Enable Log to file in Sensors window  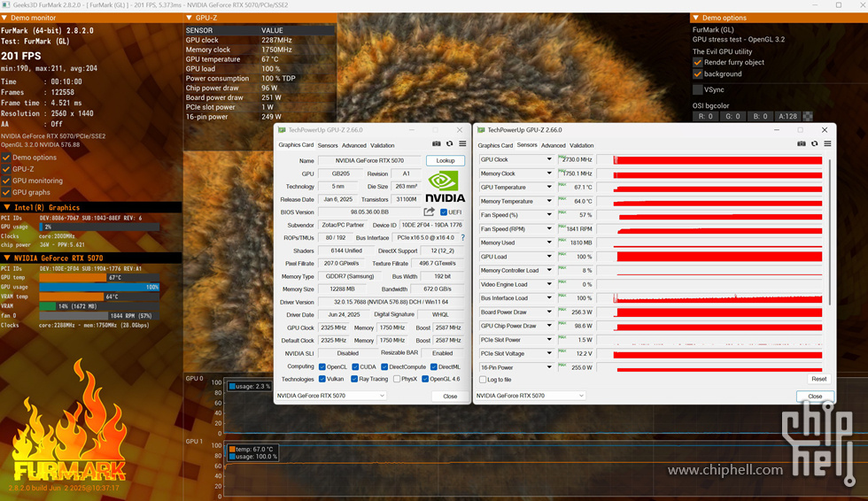pyautogui.click(x=483, y=380)
